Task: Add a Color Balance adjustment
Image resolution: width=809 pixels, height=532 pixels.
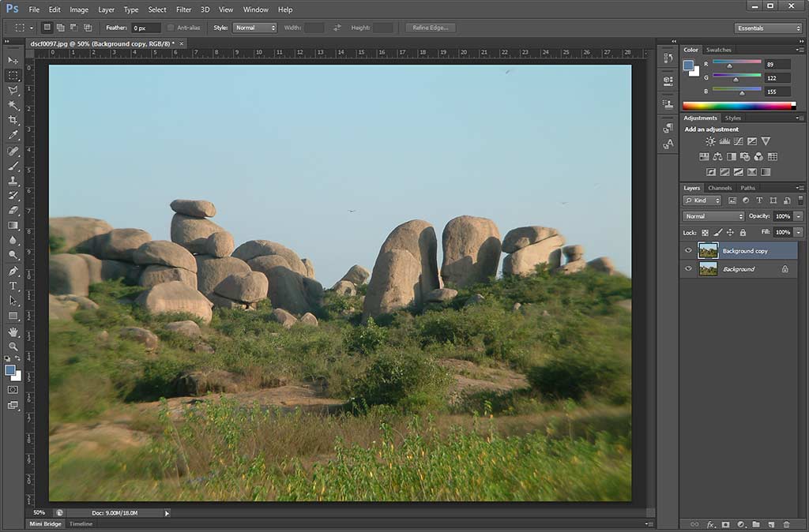Action: (x=717, y=157)
